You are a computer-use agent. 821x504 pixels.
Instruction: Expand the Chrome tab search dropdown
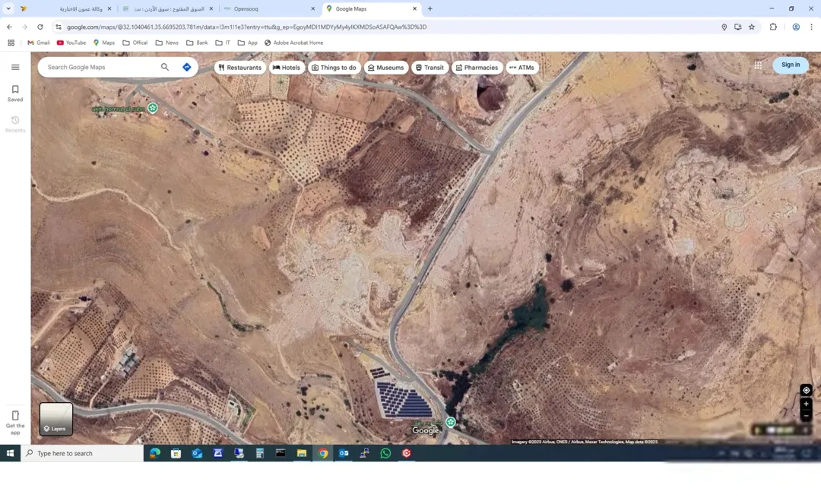click(8, 8)
